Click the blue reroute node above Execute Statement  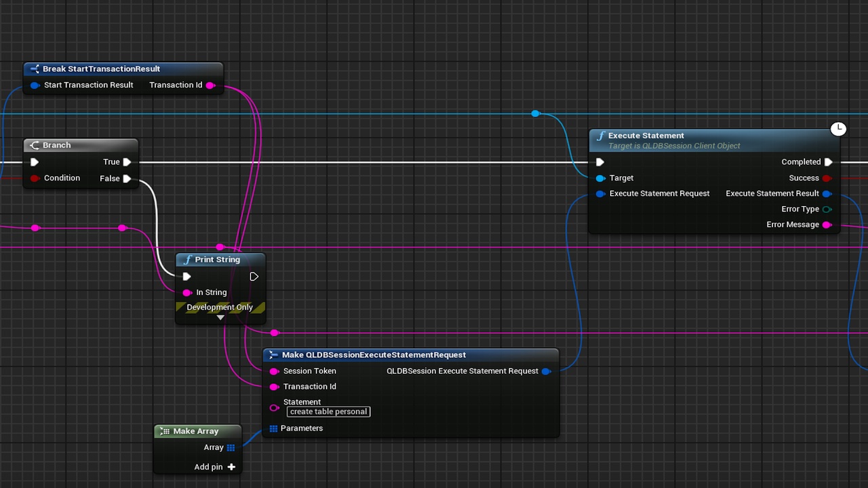(535, 113)
